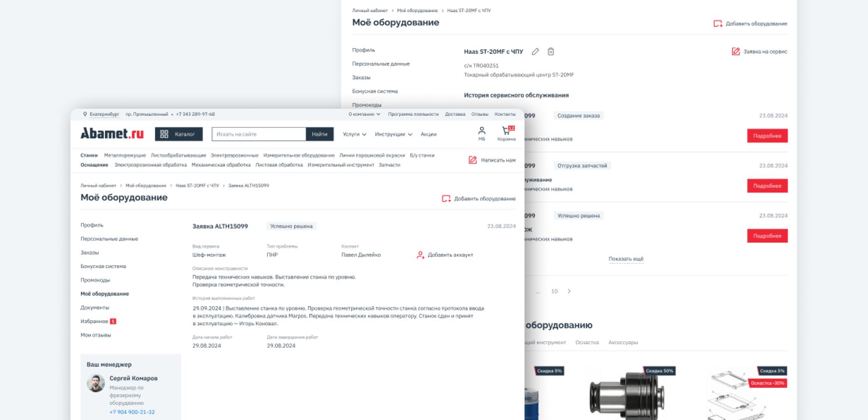The height and width of the screenshot is (420, 868).
Task: Click the Показать ещё link
Action: tap(626, 259)
